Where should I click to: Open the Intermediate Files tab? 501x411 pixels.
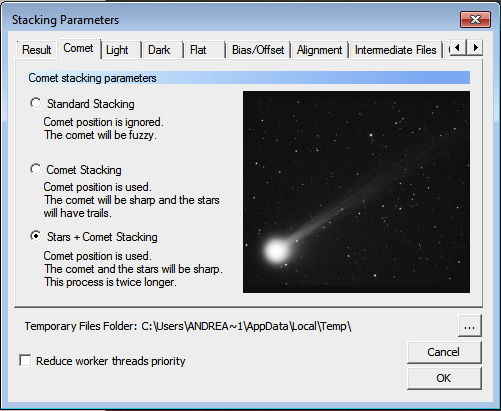395,50
